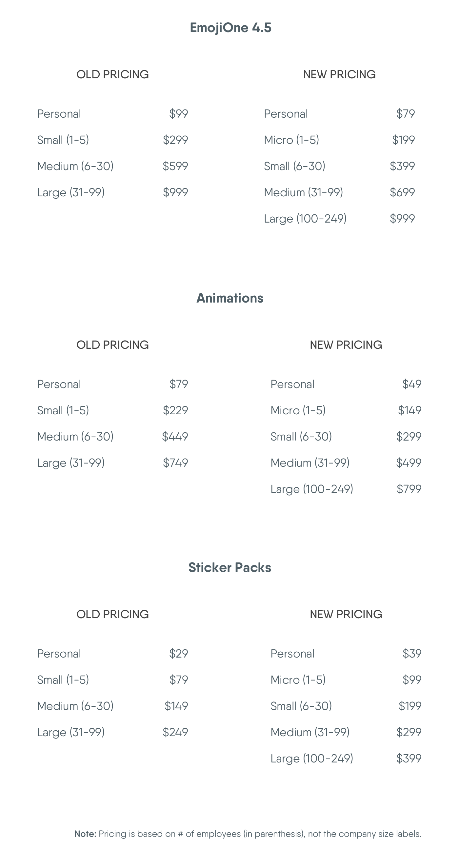The image size is (459, 868).
Task: Select the $749 Large price in Animations
Action: click(175, 463)
